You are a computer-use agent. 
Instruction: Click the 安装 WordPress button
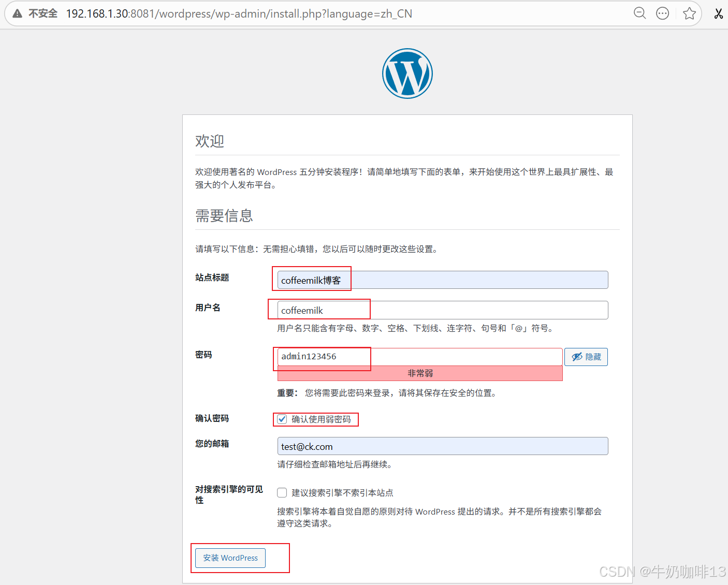pyautogui.click(x=230, y=558)
